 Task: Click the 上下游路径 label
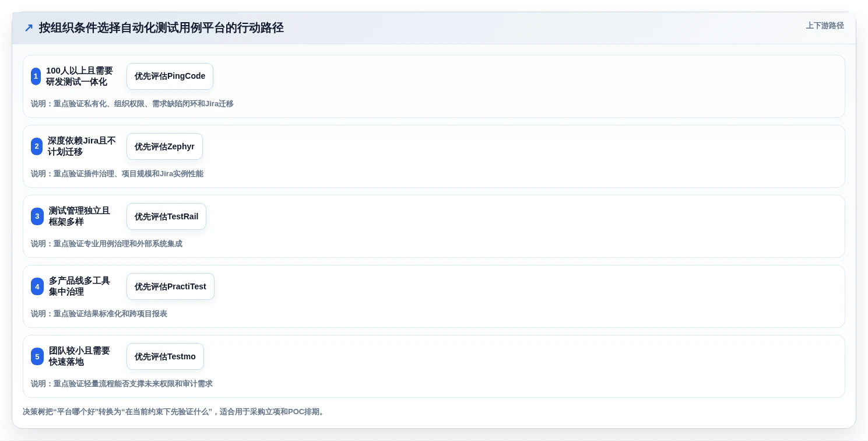pyautogui.click(x=825, y=26)
